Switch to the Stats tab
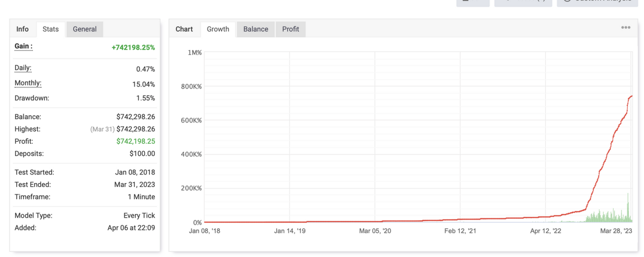Screen dimensions: 644x257 50,29
